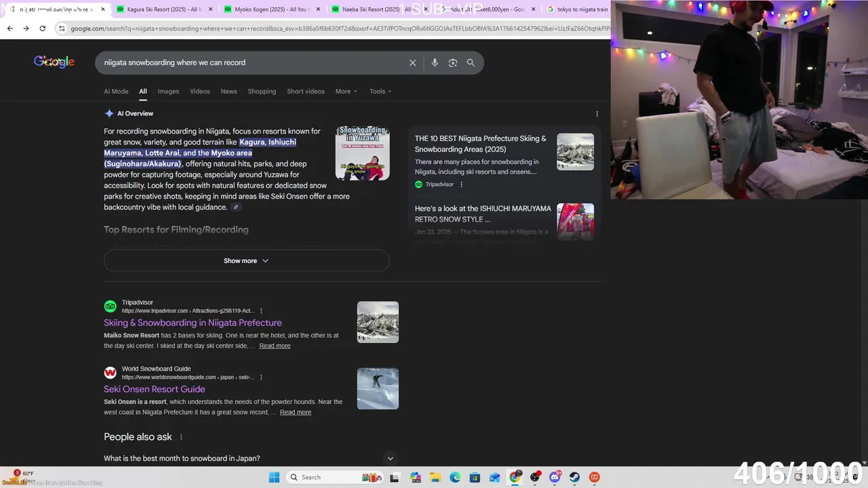Open Microsoft Edge from taskbar
Viewport: 868px width, 488px height.
455,477
